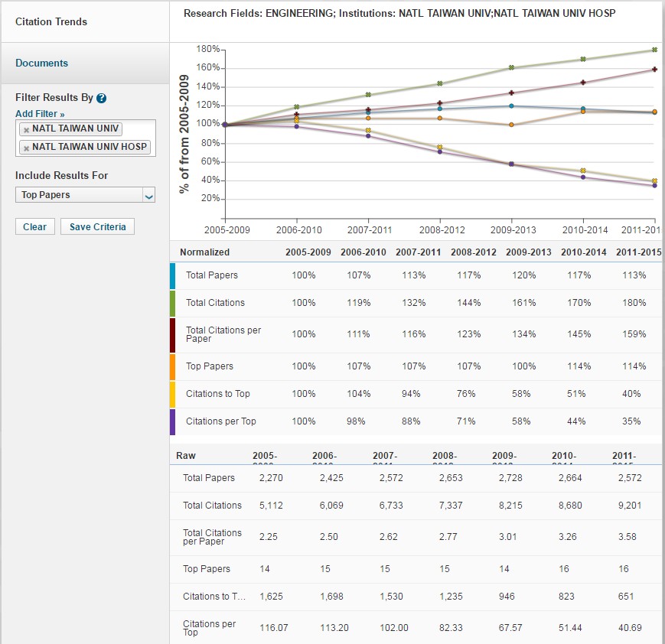
Task: Click the 2009-2013 orange Top Papers point
Action: (x=511, y=125)
